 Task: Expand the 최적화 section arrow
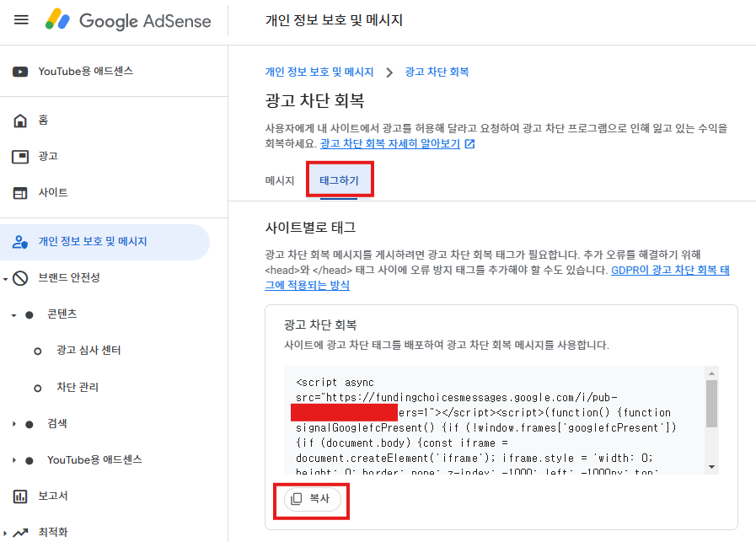(x=5, y=534)
